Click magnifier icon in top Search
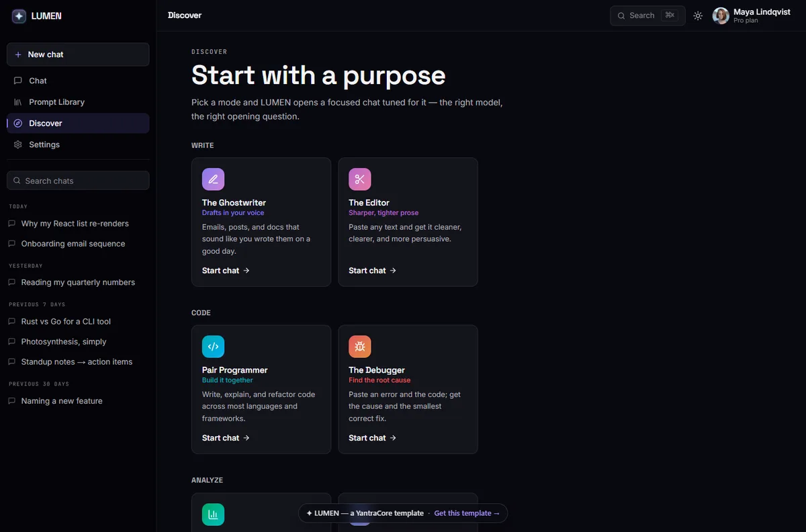806x532 pixels. click(x=621, y=15)
